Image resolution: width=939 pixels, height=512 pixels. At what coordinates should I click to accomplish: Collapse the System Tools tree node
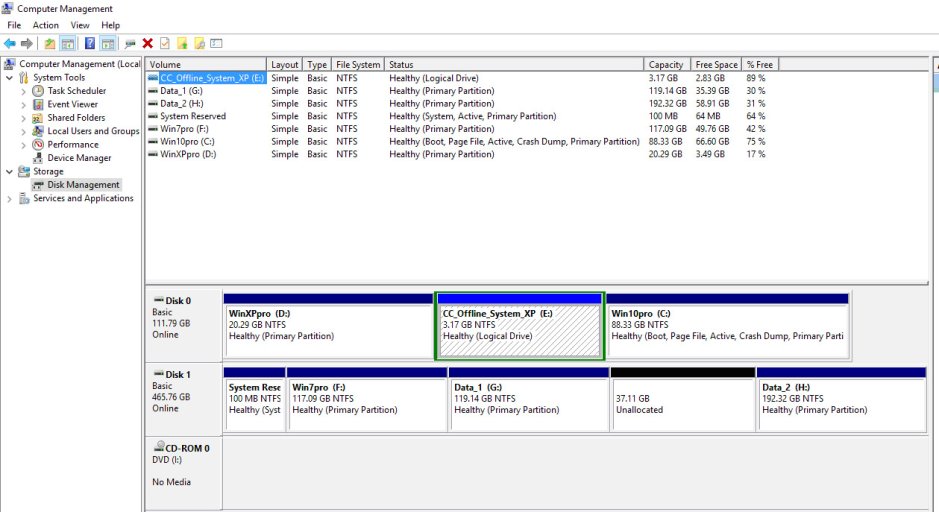(9, 78)
